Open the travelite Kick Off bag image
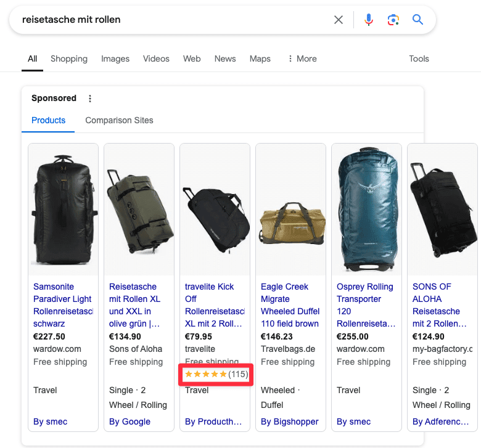The width and height of the screenshot is (481, 448). point(215,210)
